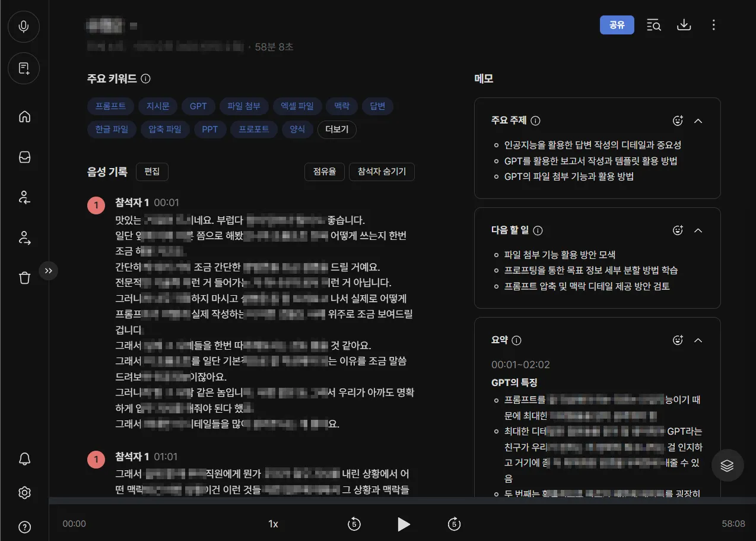Open search within transcript icon

click(x=654, y=25)
